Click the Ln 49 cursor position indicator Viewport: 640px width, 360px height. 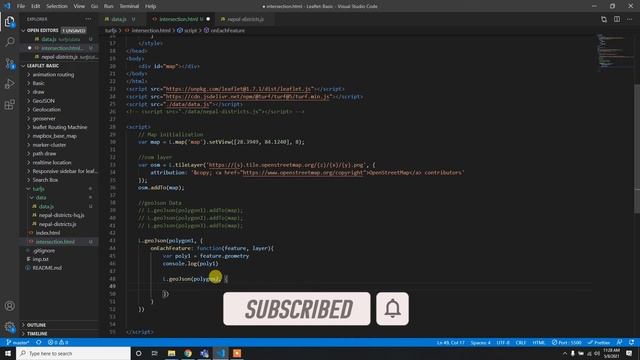pos(451,342)
